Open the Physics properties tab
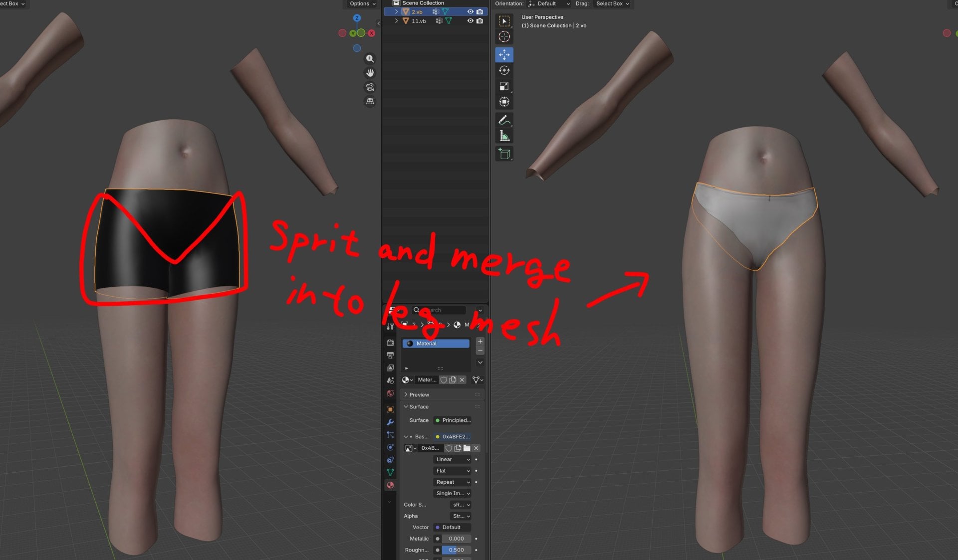This screenshot has width=958, height=560. pyautogui.click(x=390, y=447)
